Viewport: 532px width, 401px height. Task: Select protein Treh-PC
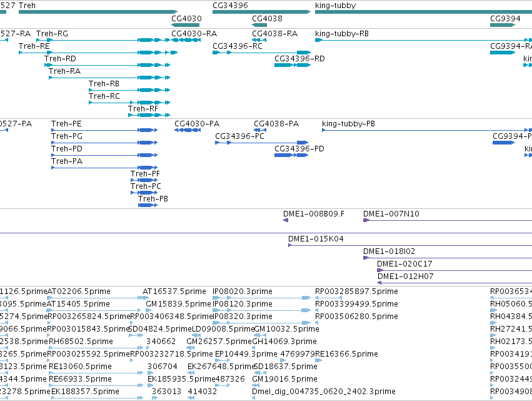tap(144, 193)
